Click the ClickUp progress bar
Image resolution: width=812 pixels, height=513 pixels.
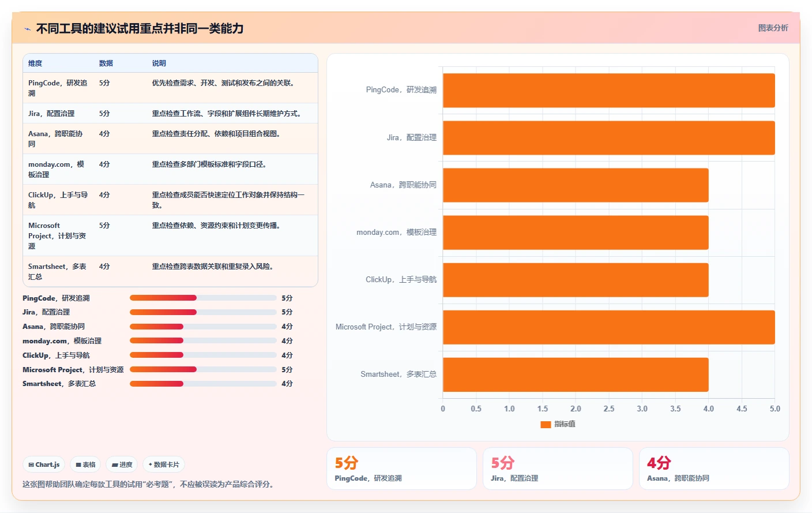(203, 355)
